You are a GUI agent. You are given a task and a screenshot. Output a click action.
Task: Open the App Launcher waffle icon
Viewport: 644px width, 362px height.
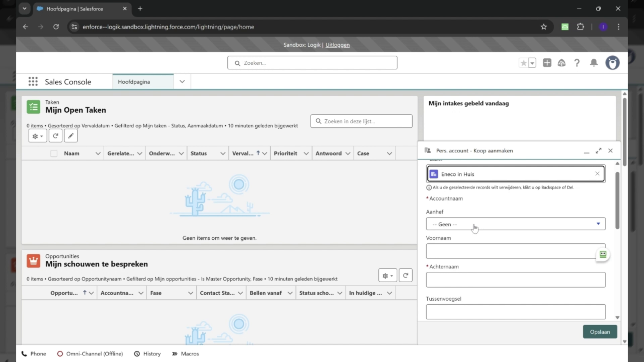click(33, 81)
